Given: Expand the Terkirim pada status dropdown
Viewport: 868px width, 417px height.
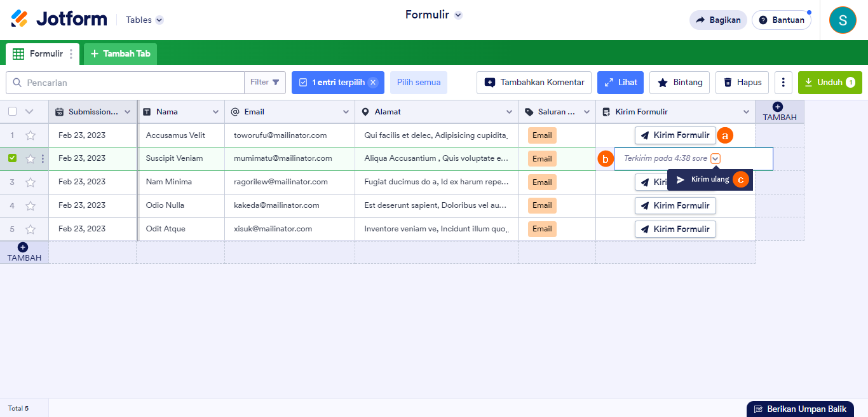Looking at the screenshot, I should tap(715, 159).
